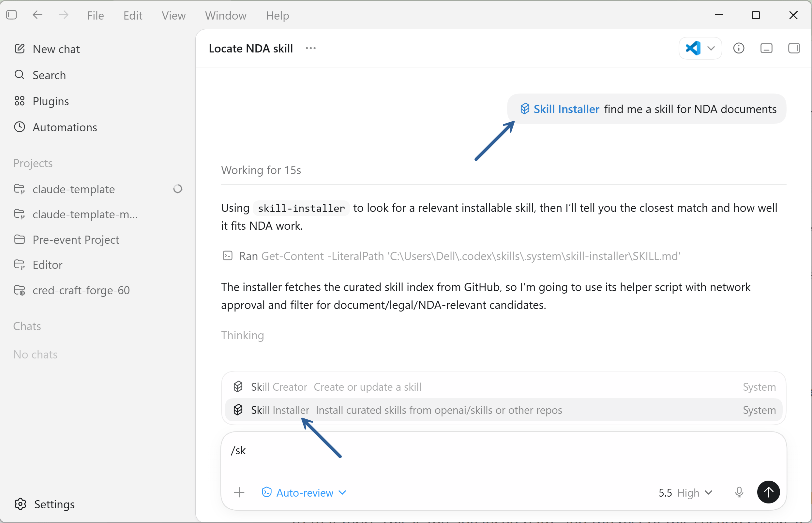
Task: Open the Window menu
Action: [226, 15]
